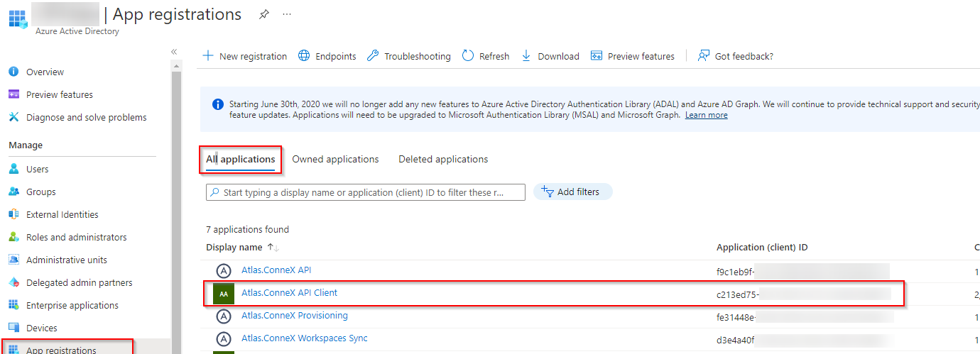
Task: Click the AA icon of Atlas.ConneX API Client
Action: [224, 293]
